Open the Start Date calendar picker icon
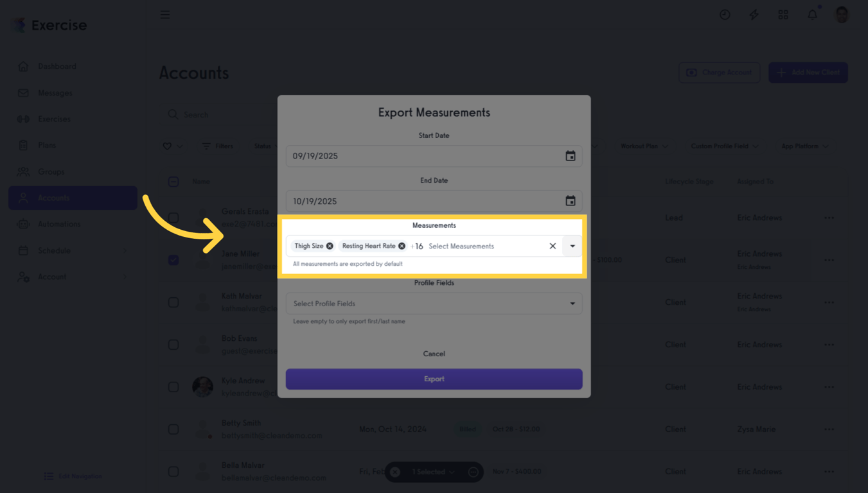The width and height of the screenshot is (868, 493). coord(571,155)
